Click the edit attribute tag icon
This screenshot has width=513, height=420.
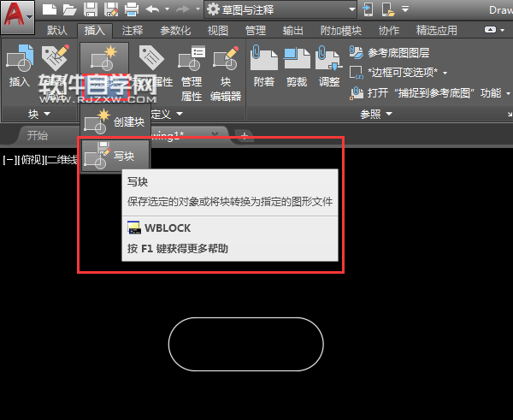click(56, 57)
